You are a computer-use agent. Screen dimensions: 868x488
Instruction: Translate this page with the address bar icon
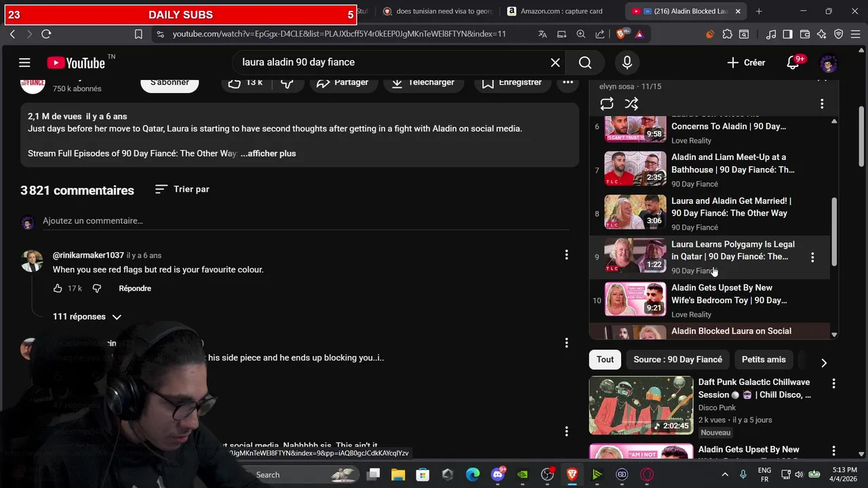tap(542, 34)
